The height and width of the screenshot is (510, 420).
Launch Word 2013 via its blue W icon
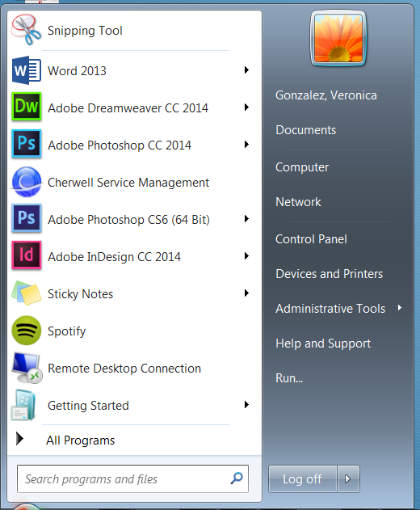pos(27,70)
